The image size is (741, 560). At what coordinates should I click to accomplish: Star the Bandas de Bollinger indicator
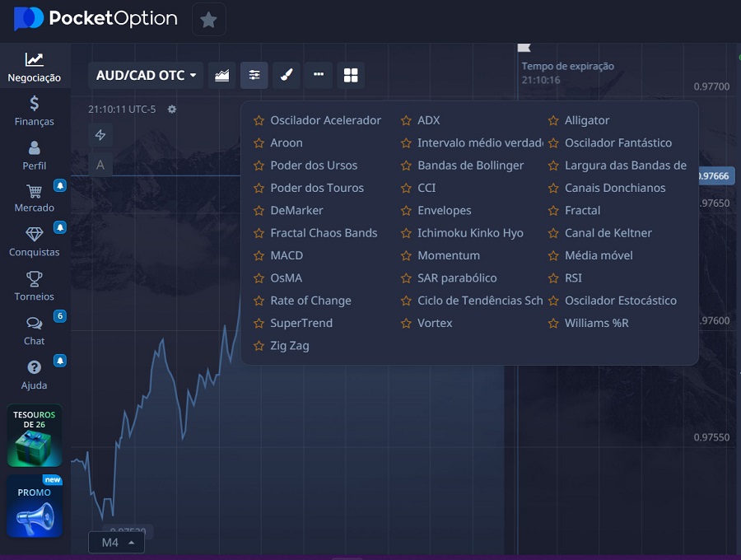[405, 165]
